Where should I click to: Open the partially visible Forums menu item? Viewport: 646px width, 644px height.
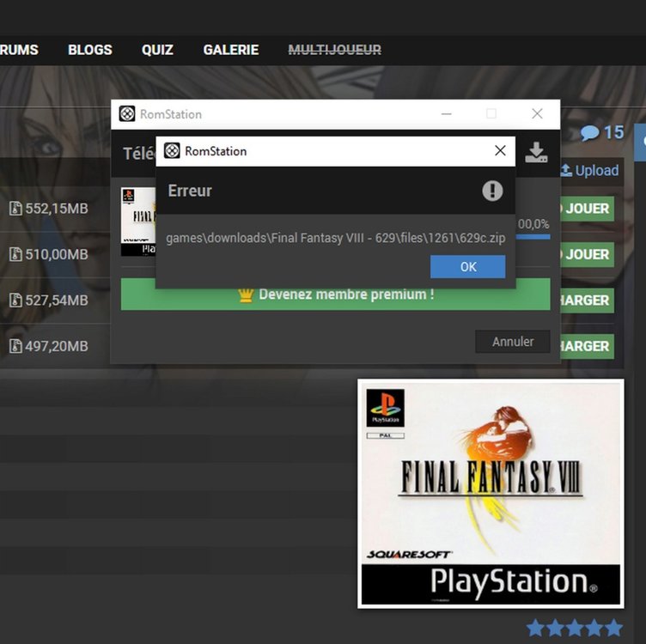click(19, 50)
